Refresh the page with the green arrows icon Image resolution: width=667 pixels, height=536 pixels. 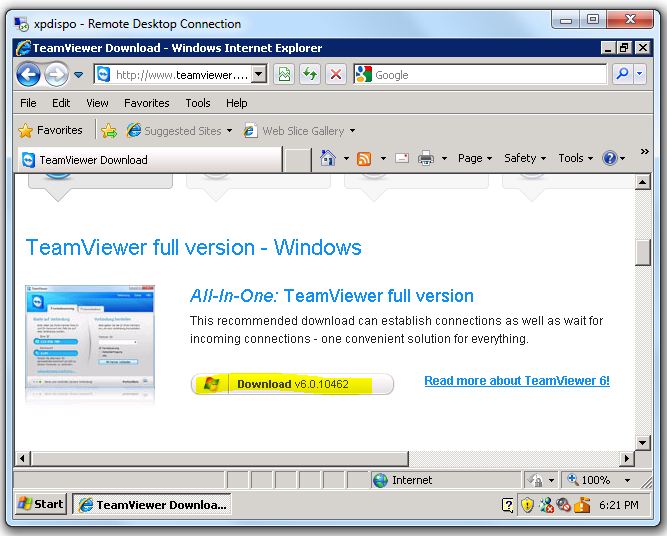coord(310,74)
